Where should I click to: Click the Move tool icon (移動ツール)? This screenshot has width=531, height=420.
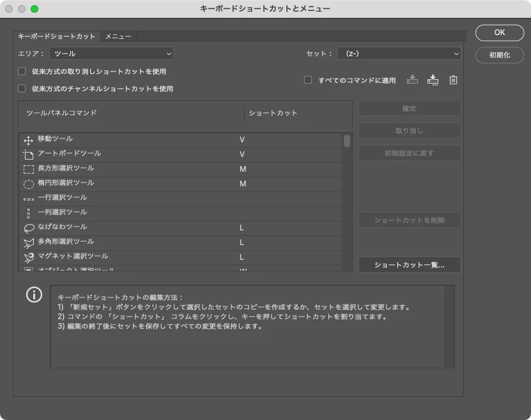coord(29,140)
